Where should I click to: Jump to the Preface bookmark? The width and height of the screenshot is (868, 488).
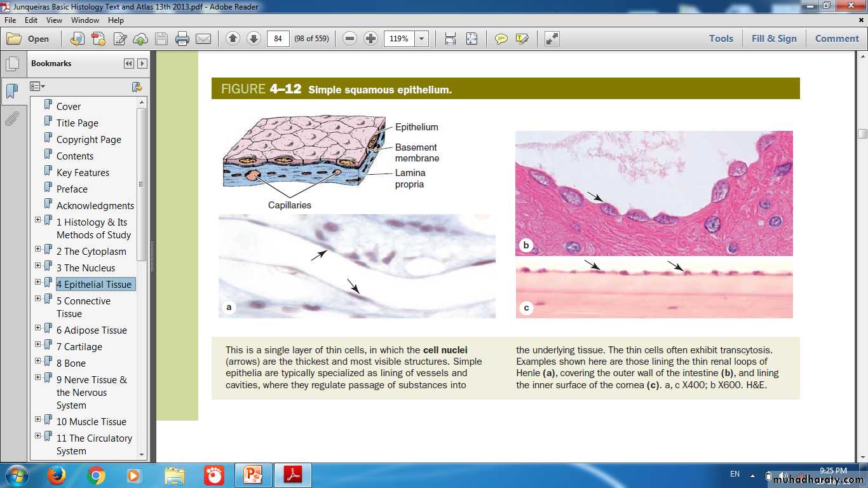pos(72,189)
